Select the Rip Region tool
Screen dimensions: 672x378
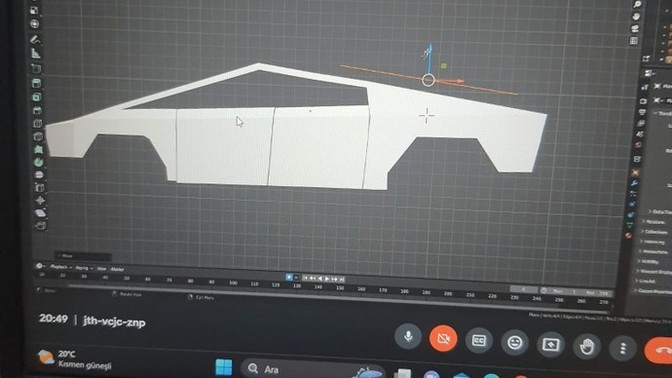pyautogui.click(x=41, y=225)
